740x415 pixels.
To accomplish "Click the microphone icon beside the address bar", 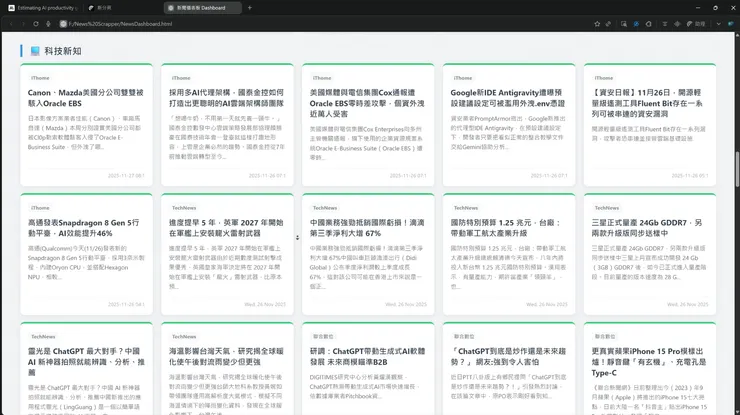I will [x=48, y=24].
